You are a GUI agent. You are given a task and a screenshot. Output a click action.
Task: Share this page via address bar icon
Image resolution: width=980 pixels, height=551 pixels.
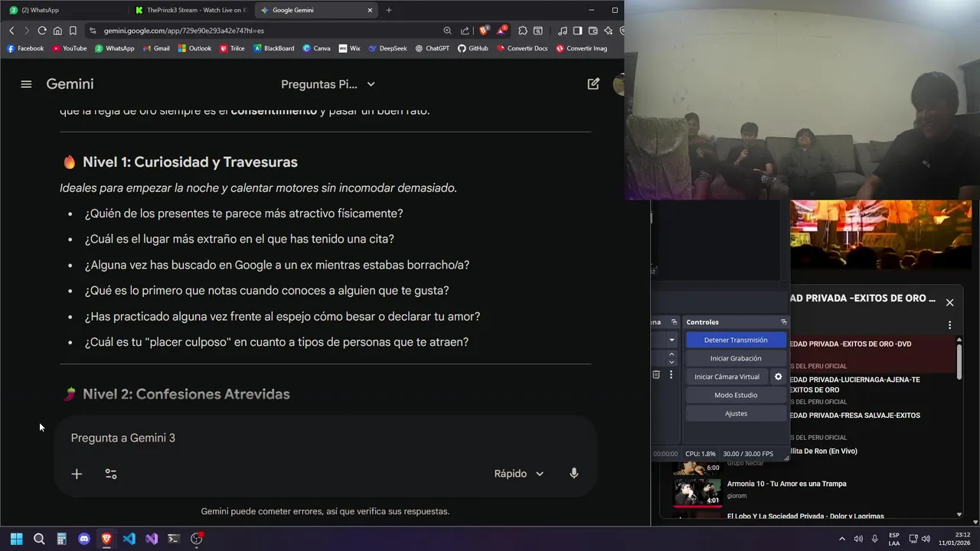pos(465,31)
